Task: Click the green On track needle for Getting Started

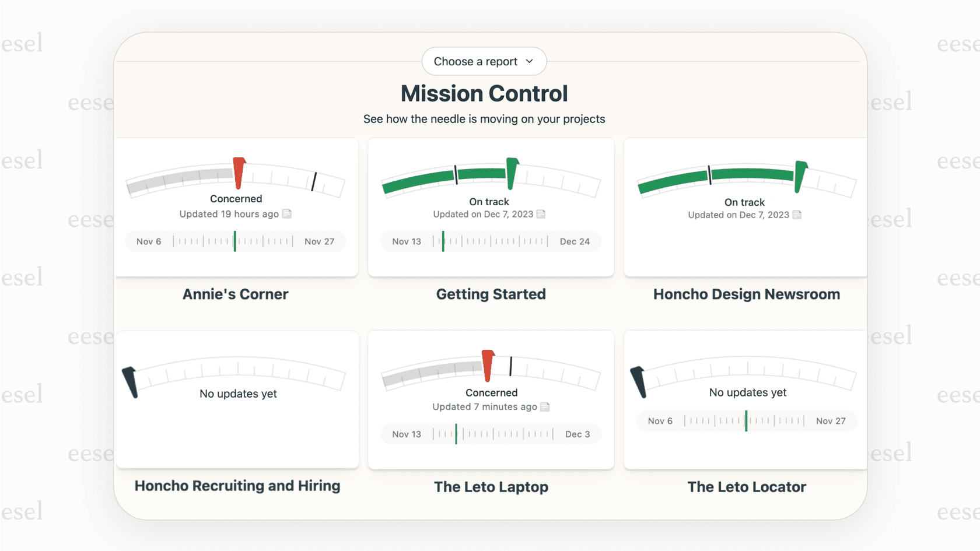Action: (x=512, y=172)
